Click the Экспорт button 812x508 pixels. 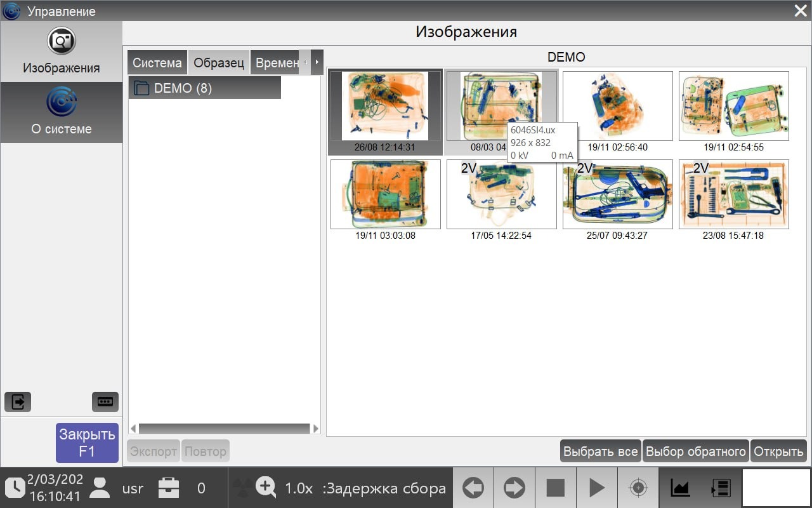coord(154,451)
